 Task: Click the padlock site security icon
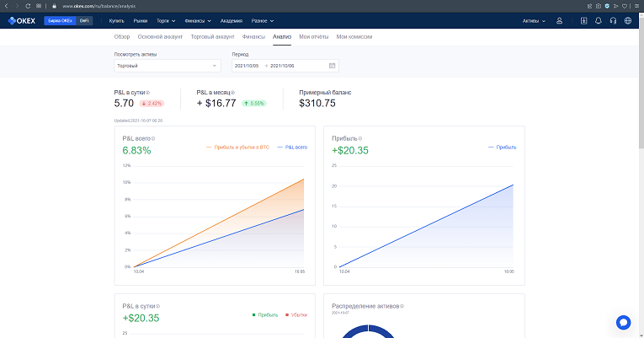[x=54, y=6]
